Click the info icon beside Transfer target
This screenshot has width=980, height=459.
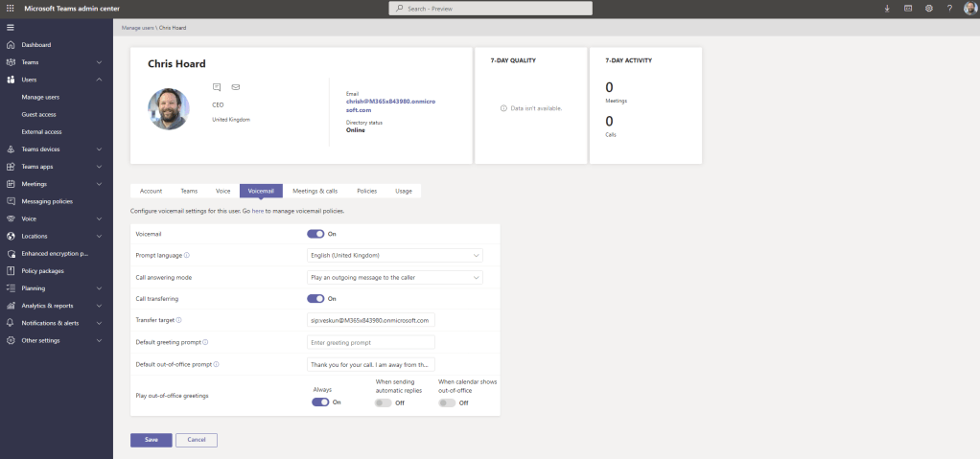click(x=179, y=320)
